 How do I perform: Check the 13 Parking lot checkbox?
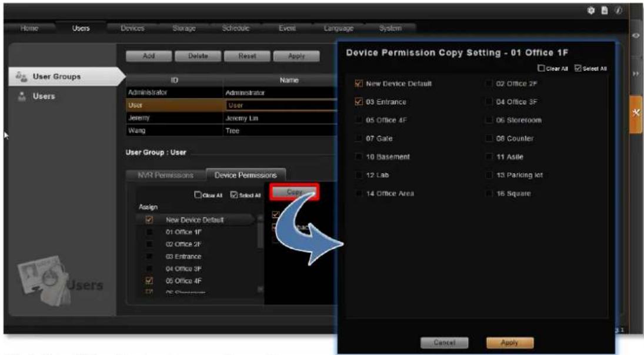489,175
